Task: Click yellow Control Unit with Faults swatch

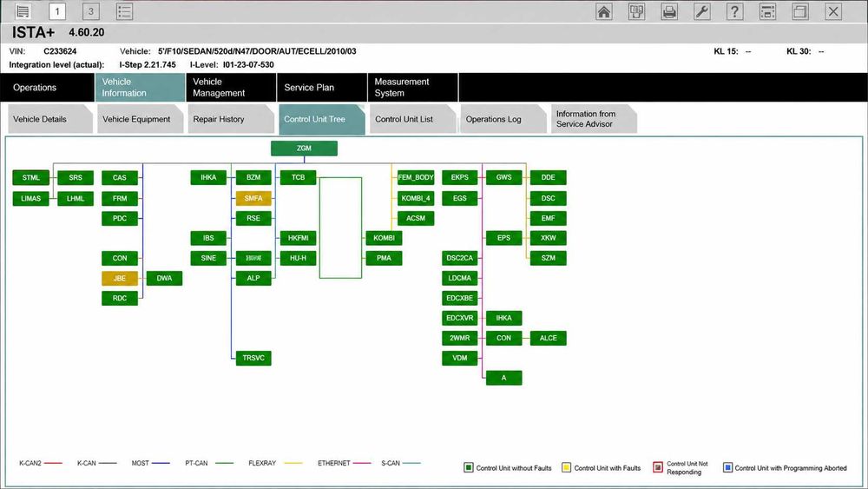Action: [x=566, y=467]
